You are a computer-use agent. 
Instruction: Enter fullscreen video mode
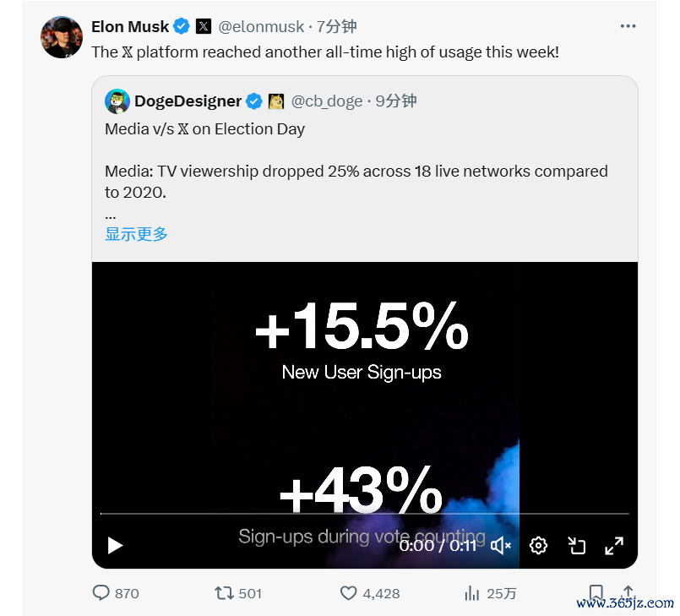tap(614, 545)
